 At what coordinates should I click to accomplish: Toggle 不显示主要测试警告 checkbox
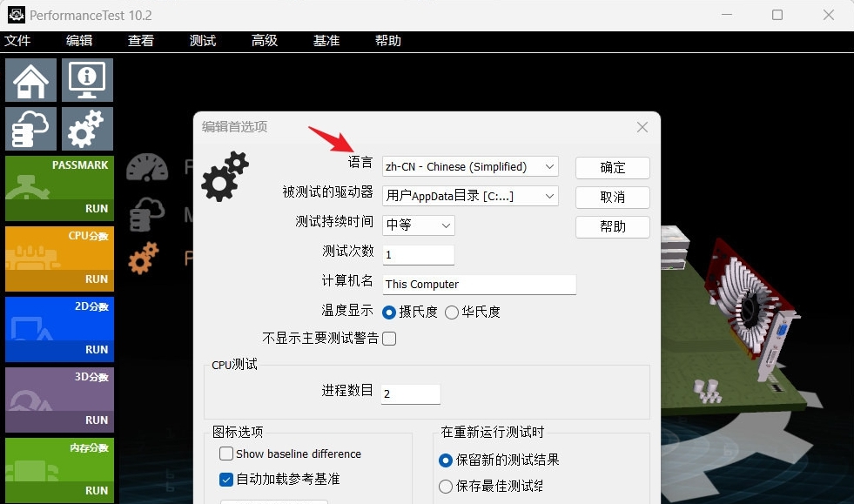(389, 339)
